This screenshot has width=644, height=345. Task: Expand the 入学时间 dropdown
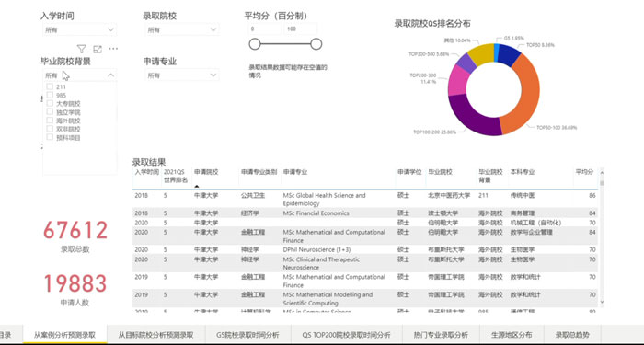pyautogui.click(x=80, y=29)
